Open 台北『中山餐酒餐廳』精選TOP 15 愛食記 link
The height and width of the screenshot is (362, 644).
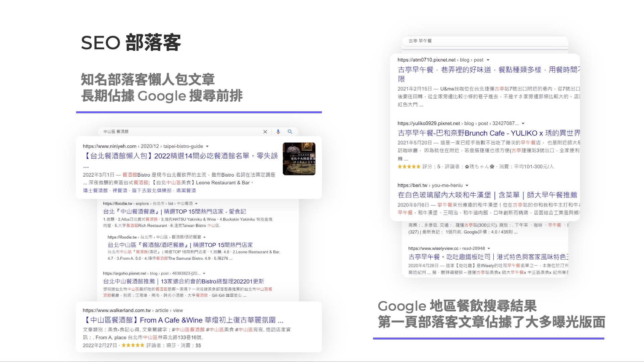click(x=174, y=212)
